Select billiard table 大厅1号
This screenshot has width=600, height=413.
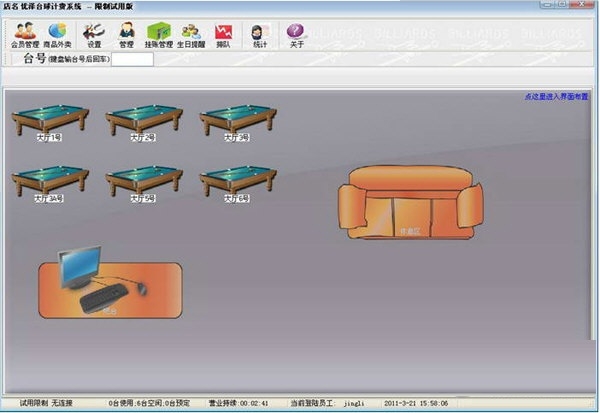click(x=50, y=122)
